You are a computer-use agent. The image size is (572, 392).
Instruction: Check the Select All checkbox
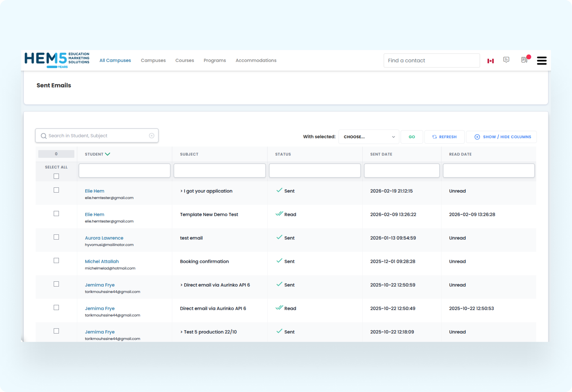click(56, 176)
